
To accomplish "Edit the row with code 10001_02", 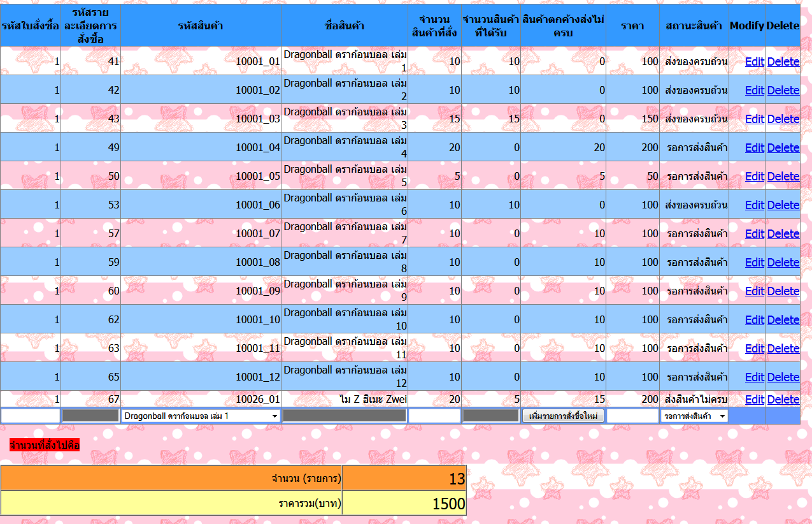I will (755, 91).
